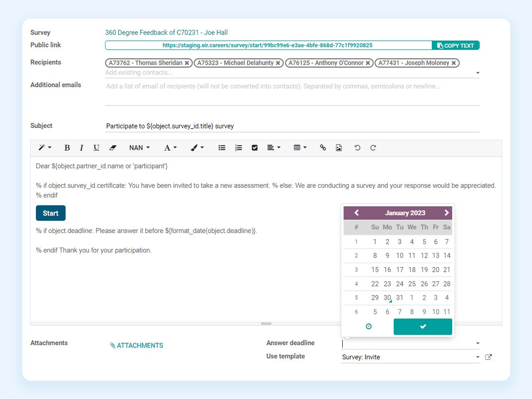Screen dimensions: 532x399
Task: Confirm the date with checkmark button
Action: [423, 326]
